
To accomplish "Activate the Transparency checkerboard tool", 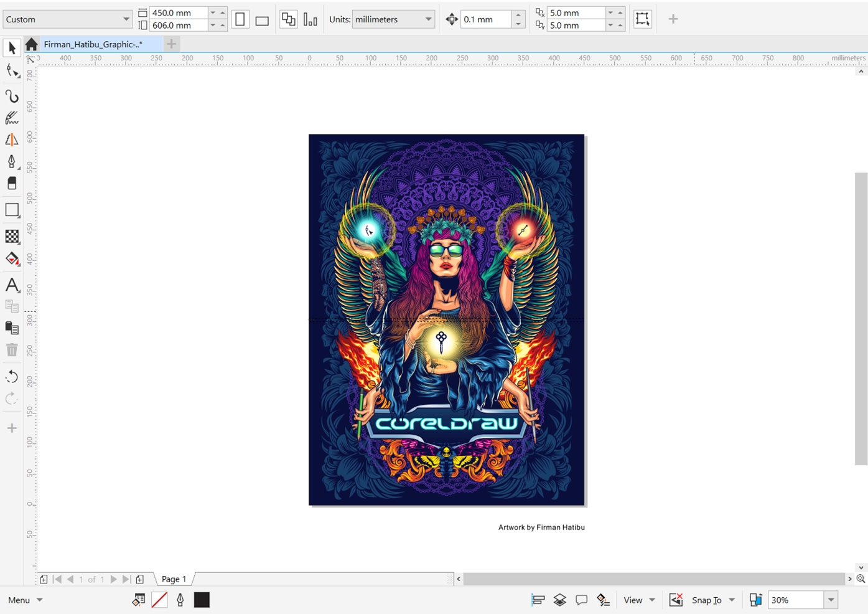I will pyautogui.click(x=12, y=237).
